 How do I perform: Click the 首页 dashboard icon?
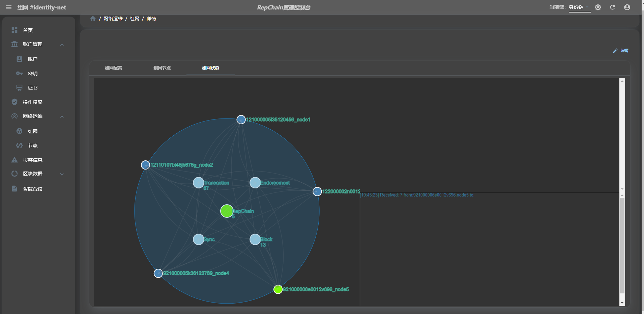pos(14,30)
